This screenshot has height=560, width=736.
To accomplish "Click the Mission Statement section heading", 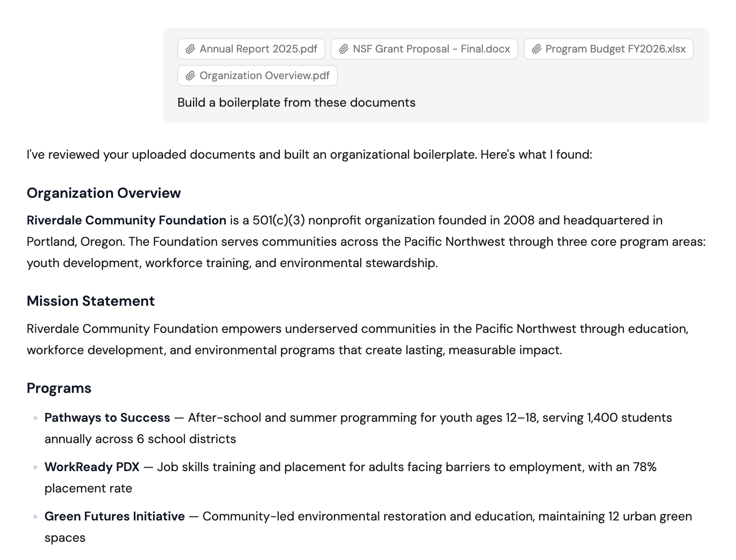I will (x=91, y=301).
